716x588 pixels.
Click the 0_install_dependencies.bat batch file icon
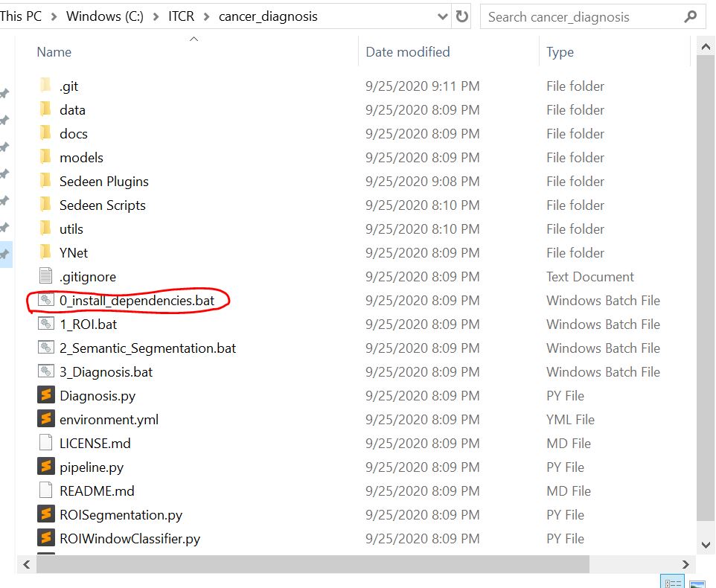(45, 299)
